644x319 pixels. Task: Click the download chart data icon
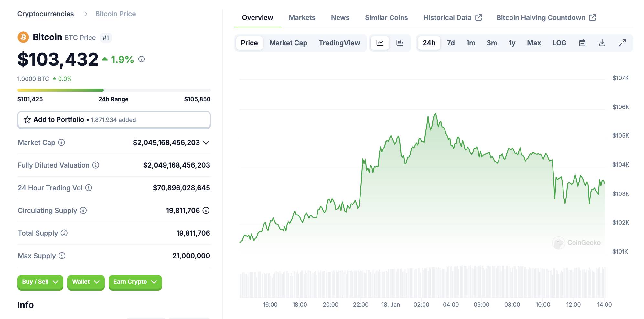602,43
